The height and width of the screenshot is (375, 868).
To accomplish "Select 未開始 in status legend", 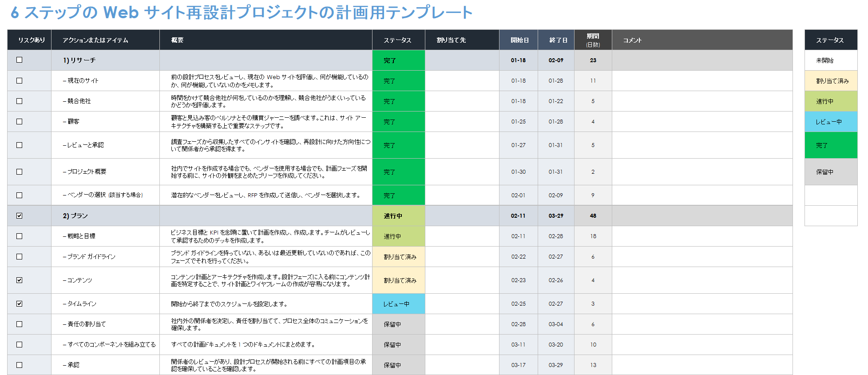I will [831, 60].
